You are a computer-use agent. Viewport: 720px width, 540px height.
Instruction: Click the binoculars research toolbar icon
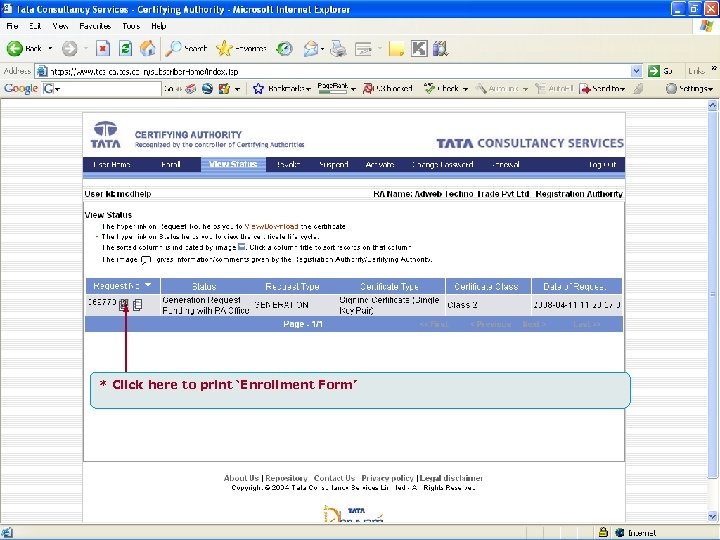[x=440, y=48]
